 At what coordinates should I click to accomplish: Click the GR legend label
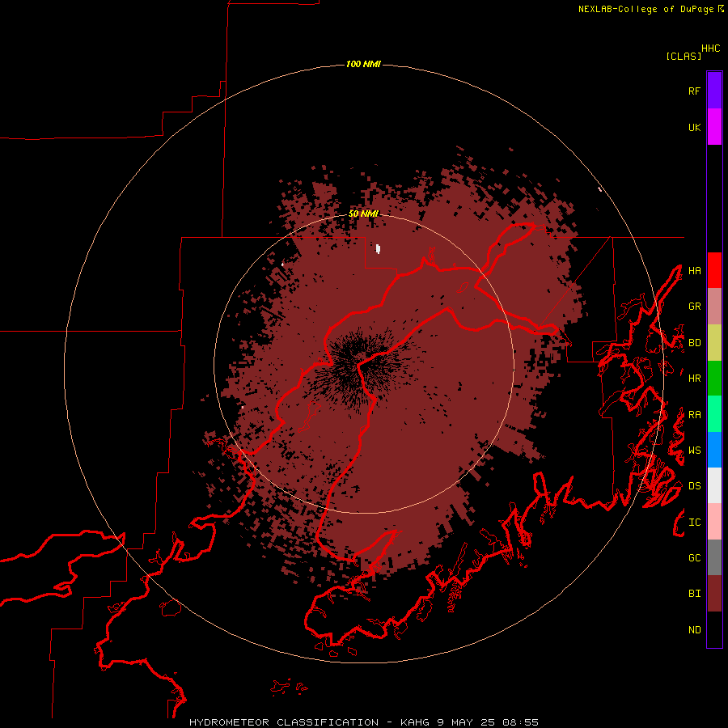point(694,307)
